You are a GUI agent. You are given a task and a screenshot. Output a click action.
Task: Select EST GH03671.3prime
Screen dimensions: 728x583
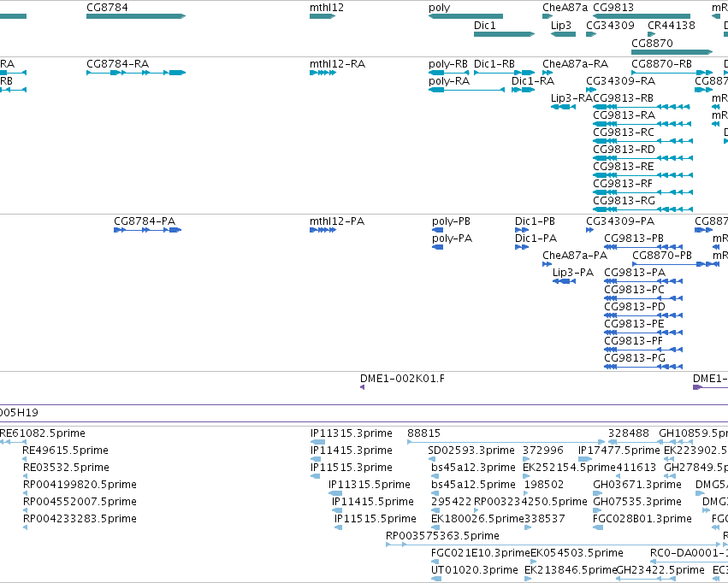pyautogui.click(x=597, y=493)
